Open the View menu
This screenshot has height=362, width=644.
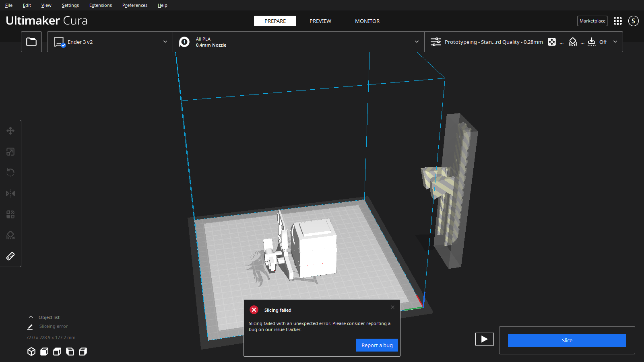pyautogui.click(x=46, y=5)
